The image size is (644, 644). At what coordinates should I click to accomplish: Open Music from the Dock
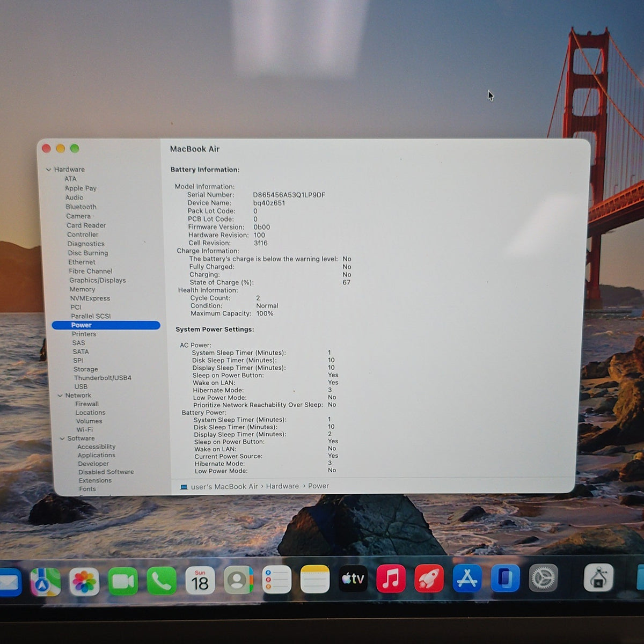pyautogui.click(x=391, y=579)
